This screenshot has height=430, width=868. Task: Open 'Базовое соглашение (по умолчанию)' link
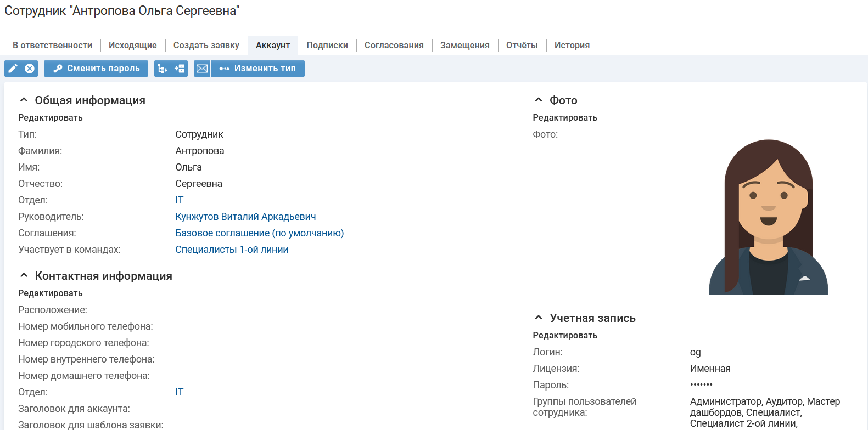259,233
